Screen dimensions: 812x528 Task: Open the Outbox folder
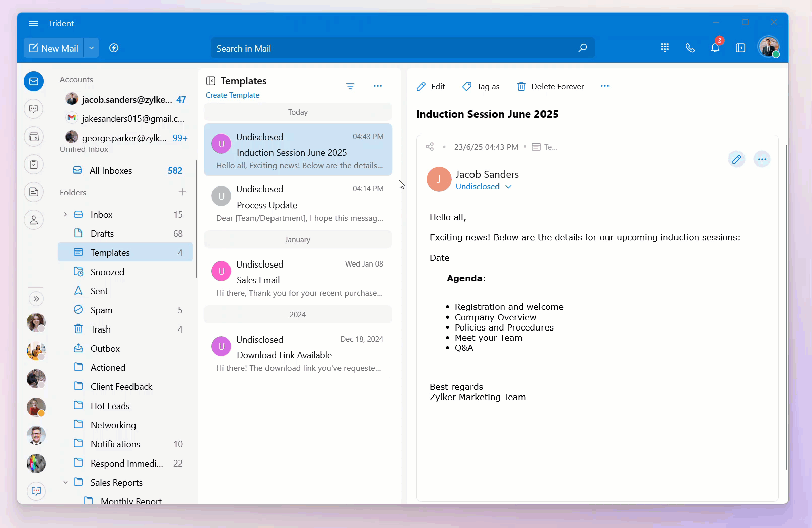pyautogui.click(x=126, y=348)
